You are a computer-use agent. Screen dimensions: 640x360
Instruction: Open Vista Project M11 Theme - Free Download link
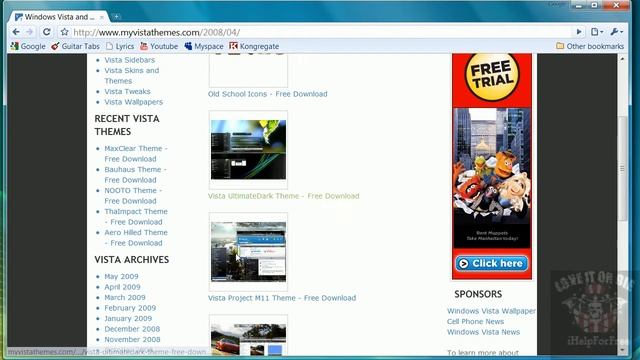click(x=282, y=298)
